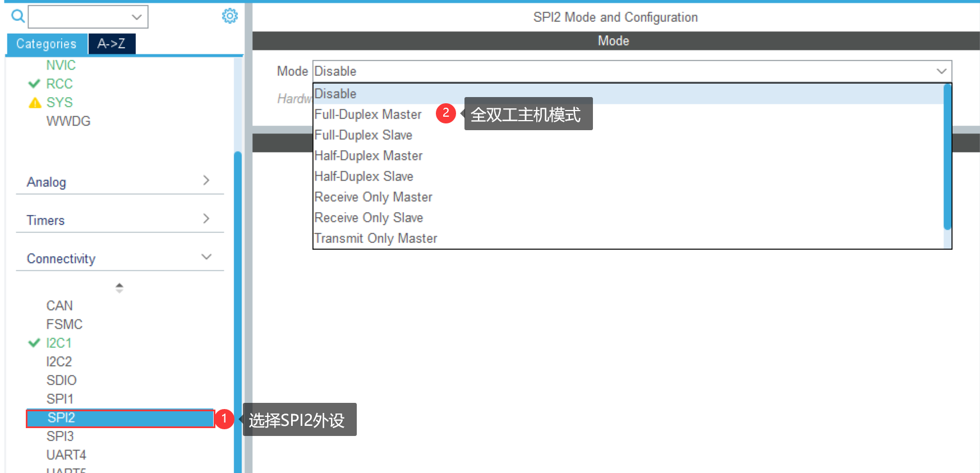
Task: Open the UART4 peripheral entry
Action: coord(66,454)
